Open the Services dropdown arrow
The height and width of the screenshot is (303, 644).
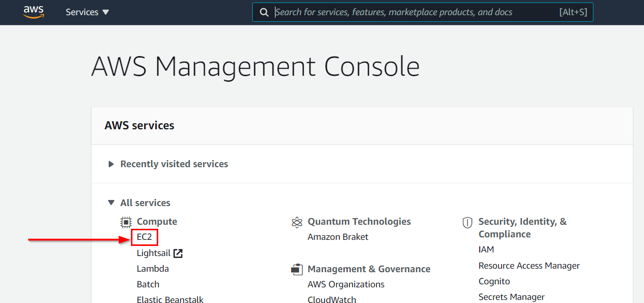pos(106,12)
